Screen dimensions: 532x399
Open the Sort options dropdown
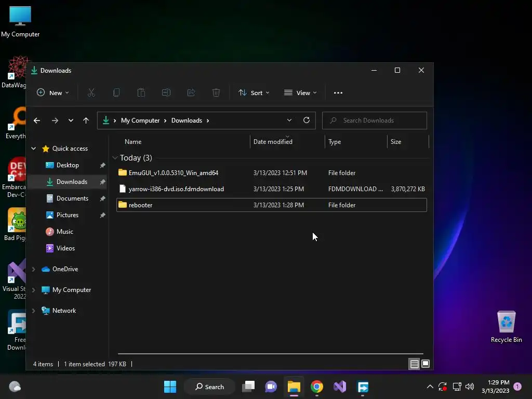pyautogui.click(x=254, y=92)
